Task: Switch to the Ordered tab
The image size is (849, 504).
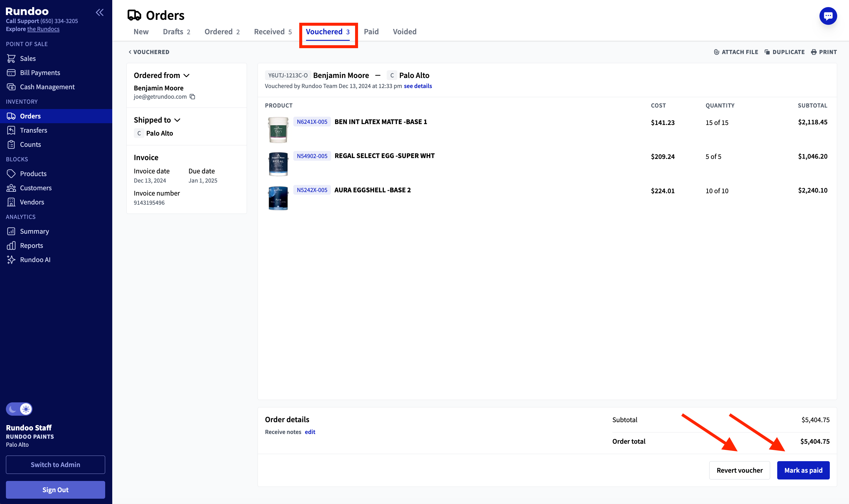Action: 222,32
